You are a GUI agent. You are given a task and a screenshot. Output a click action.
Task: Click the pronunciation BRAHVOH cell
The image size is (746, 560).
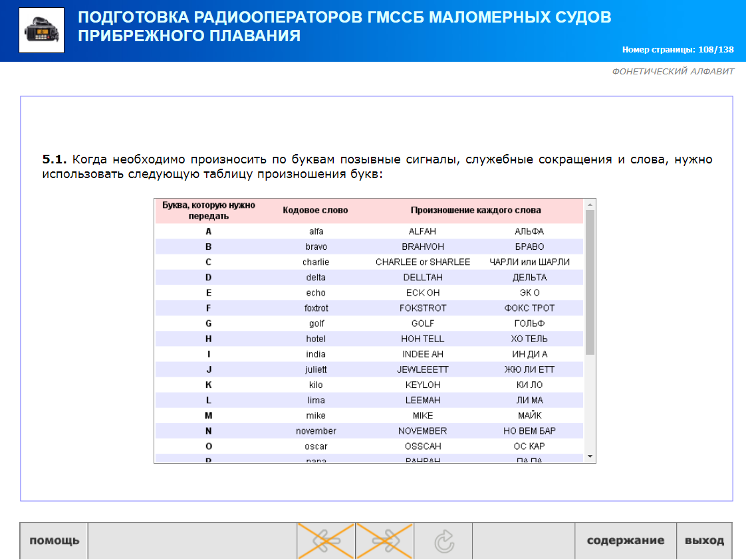pyautogui.click(x=422, y=246)
